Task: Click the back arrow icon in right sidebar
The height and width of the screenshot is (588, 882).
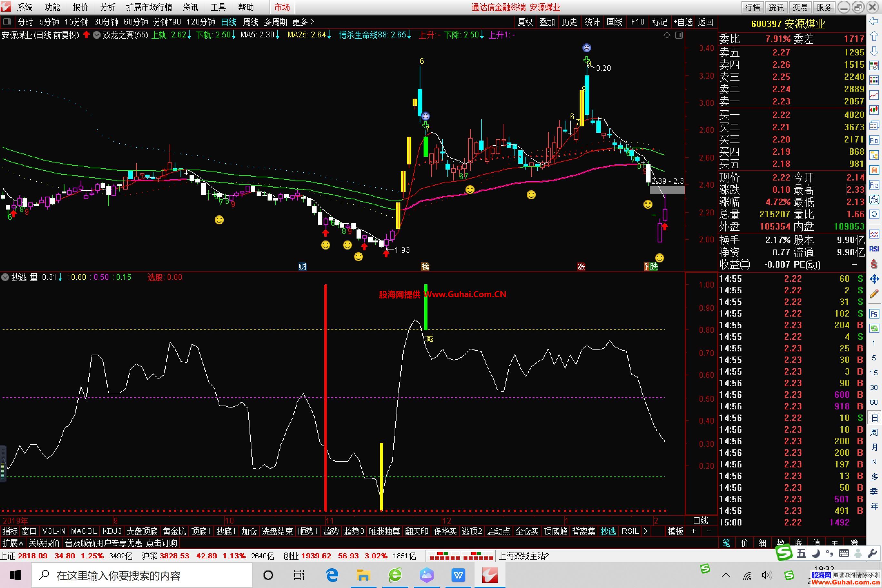Action: [x=874, y=22]
